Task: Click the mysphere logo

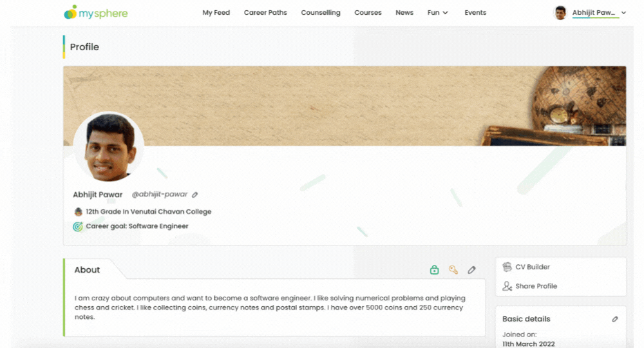Action: 96,13
